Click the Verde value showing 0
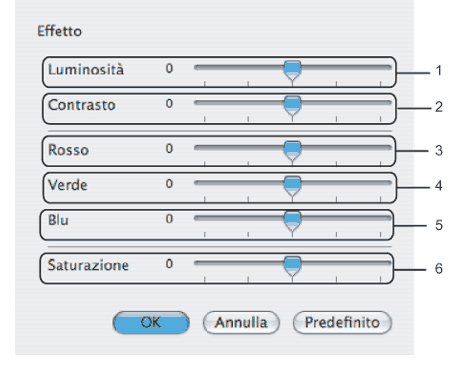Image resolution: width=450 pixels, height=368 pixels. coord(169,184)
